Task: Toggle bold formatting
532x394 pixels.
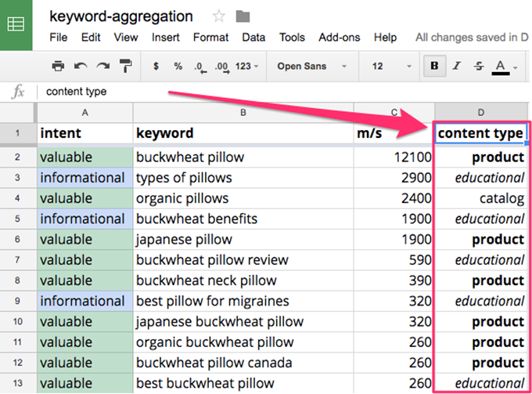Action: (435, 66)
